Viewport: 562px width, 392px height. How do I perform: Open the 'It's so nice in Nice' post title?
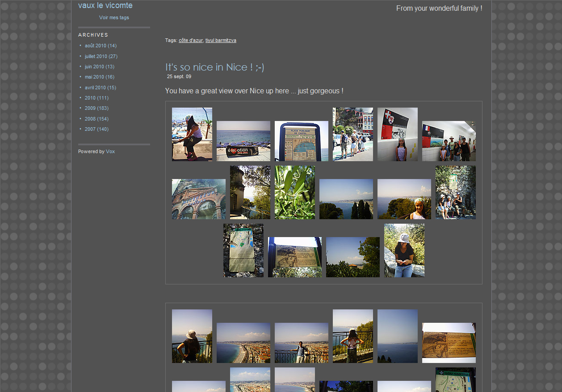pos(214,67)
